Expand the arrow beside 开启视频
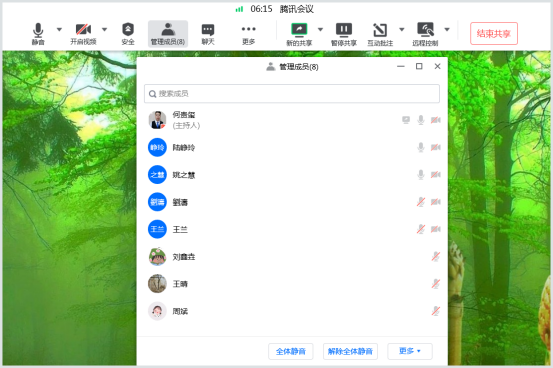The height and width of the screenshot is (368, 553). 104,29
